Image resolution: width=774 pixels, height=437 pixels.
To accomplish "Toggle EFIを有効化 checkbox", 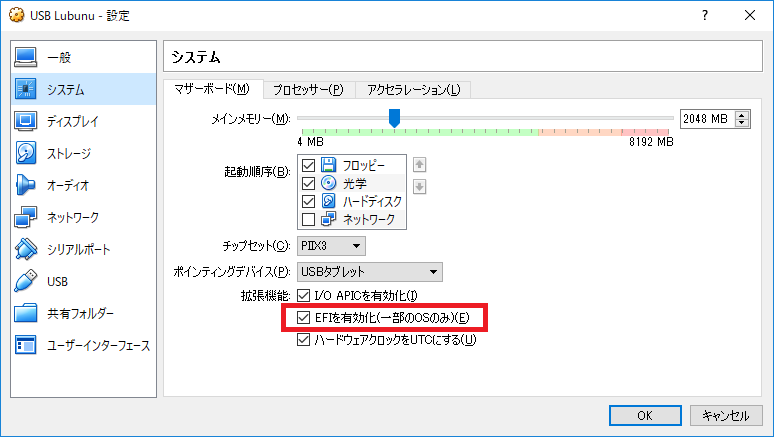I will [x=303, y=318].
